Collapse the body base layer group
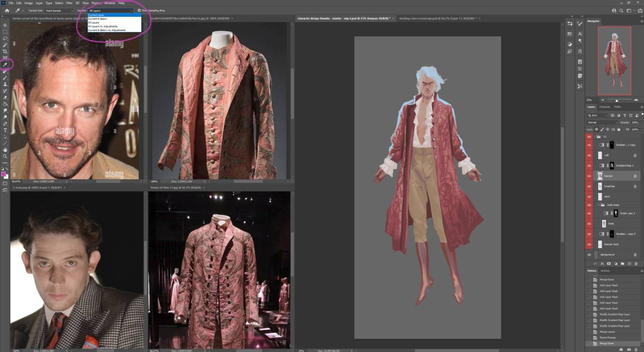644x352 pixels. (598, 205)
